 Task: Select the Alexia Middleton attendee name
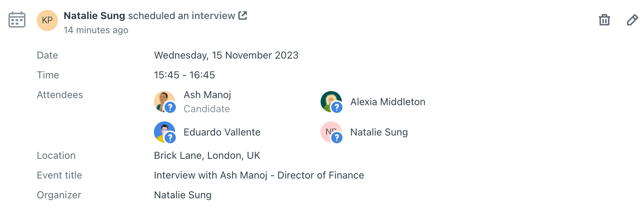(388, 102)
